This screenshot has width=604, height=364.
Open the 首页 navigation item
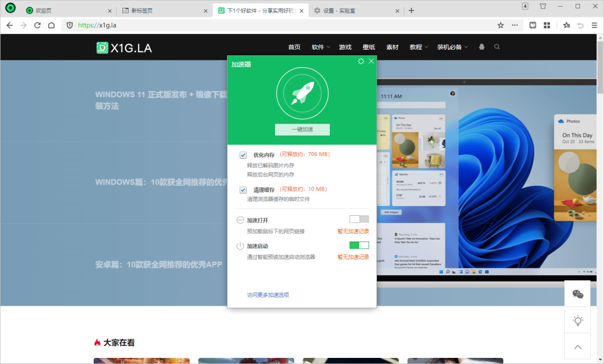[294, 47]
